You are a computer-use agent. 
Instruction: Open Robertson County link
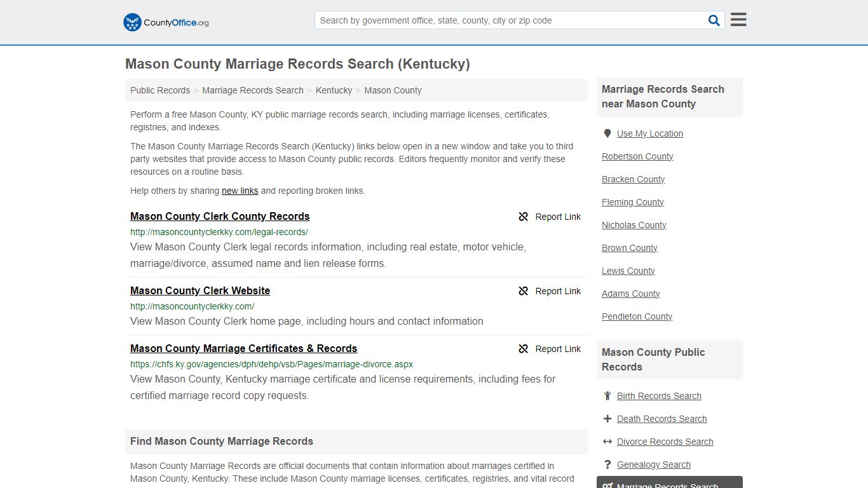[637, 156]
